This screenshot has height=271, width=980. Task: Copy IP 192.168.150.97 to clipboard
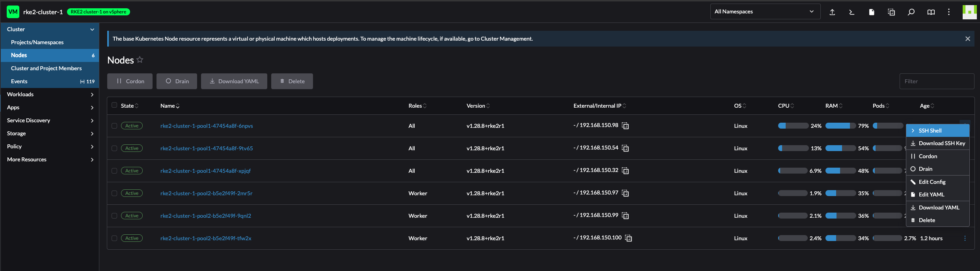625,193
